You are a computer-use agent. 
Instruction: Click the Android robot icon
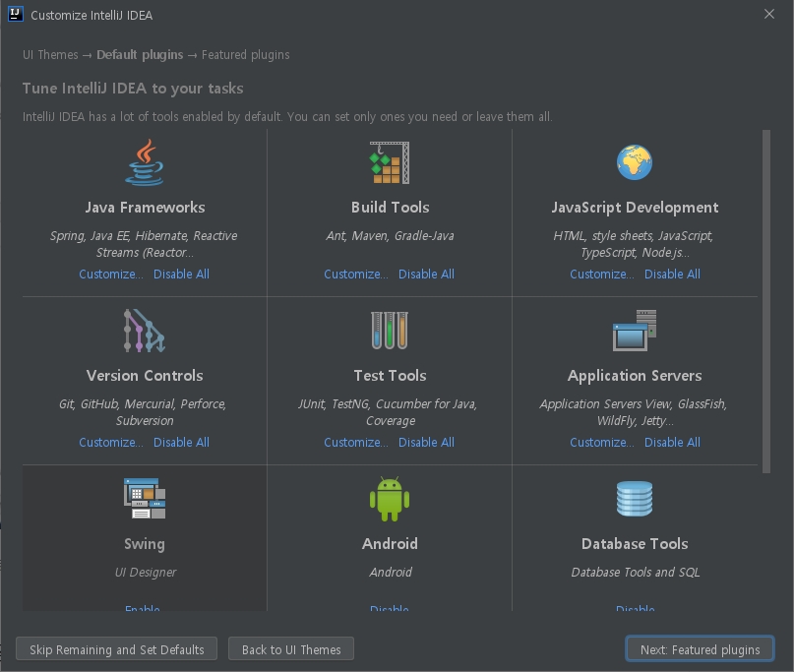390,499
